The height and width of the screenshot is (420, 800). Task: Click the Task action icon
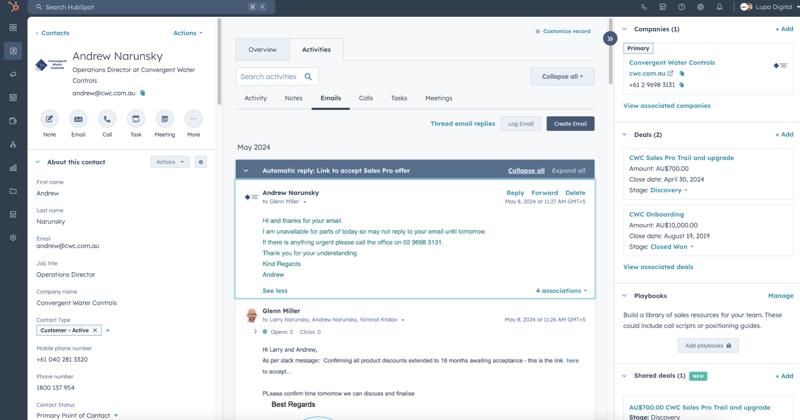click(136, 119)
